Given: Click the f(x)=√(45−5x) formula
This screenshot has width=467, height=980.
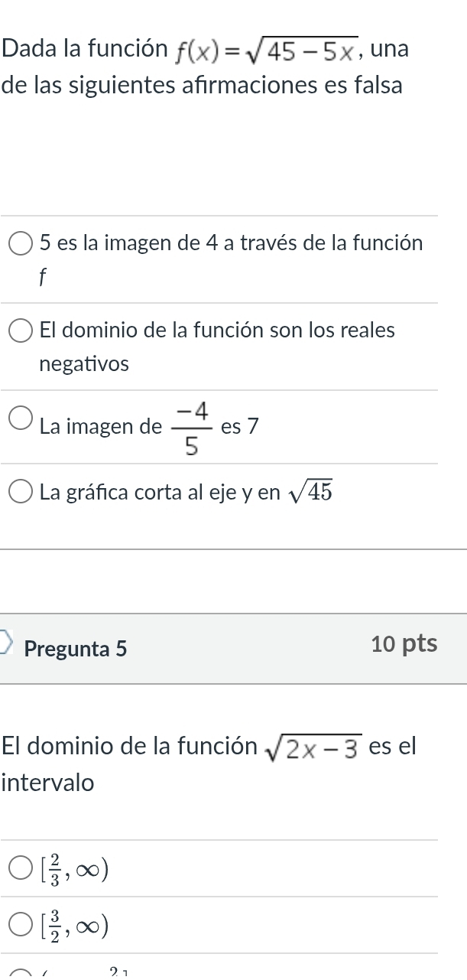Looking at the screenshot, I should (x=268, y=51).
